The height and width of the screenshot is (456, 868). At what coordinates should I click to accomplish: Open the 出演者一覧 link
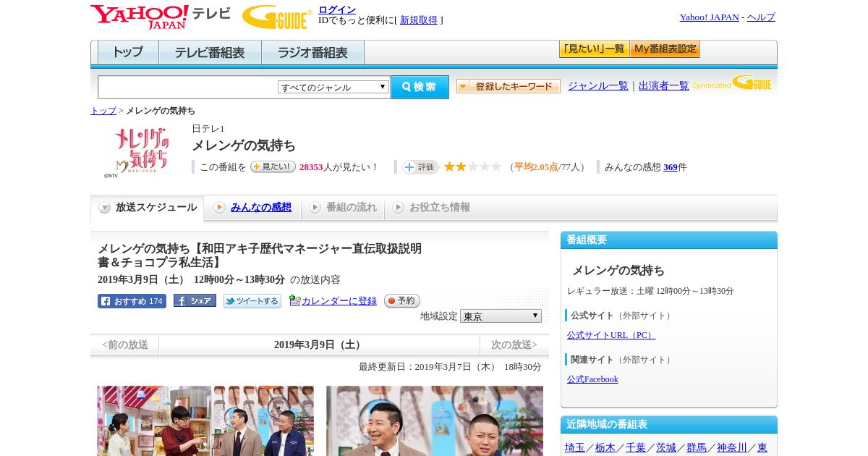coord(664,86)
